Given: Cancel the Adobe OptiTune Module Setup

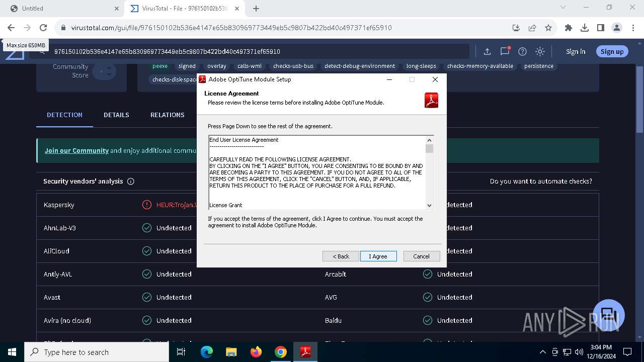Looking at the screenshot, I should point(422,256).
